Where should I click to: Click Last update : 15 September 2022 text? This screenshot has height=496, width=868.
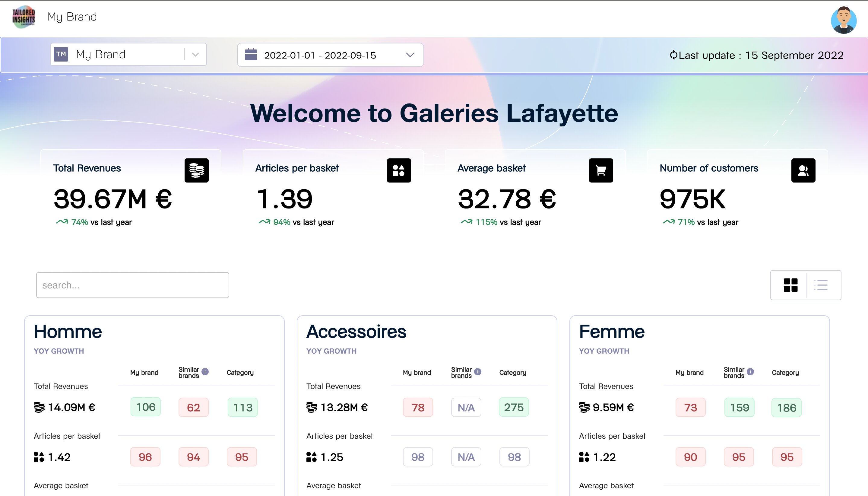click(x=761, y=55)
